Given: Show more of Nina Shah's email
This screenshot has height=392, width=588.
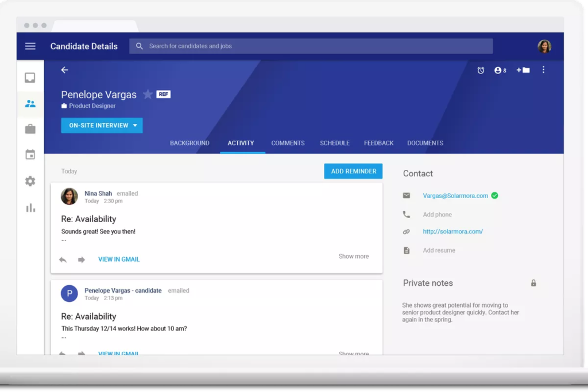Looking at the screenshot, I should (x=354, y=257).
